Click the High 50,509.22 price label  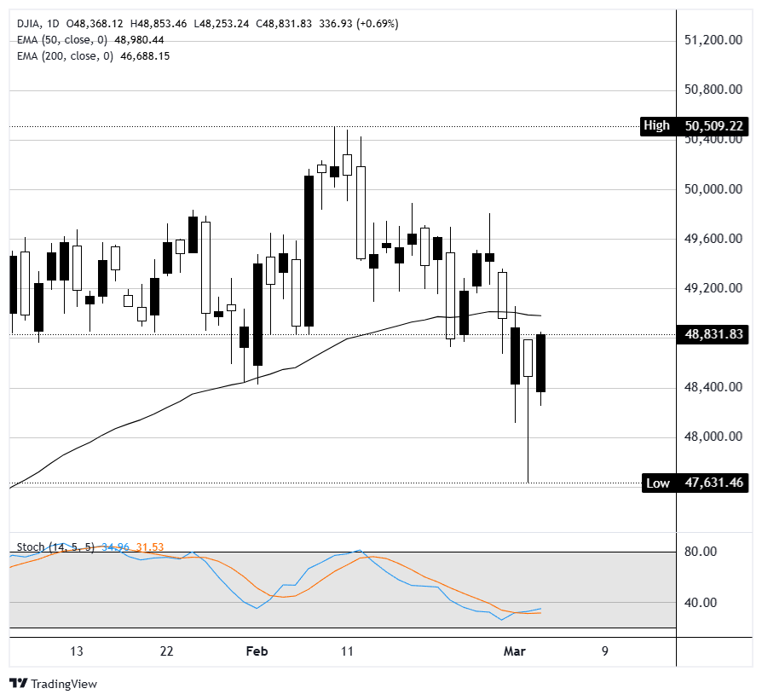694,126
